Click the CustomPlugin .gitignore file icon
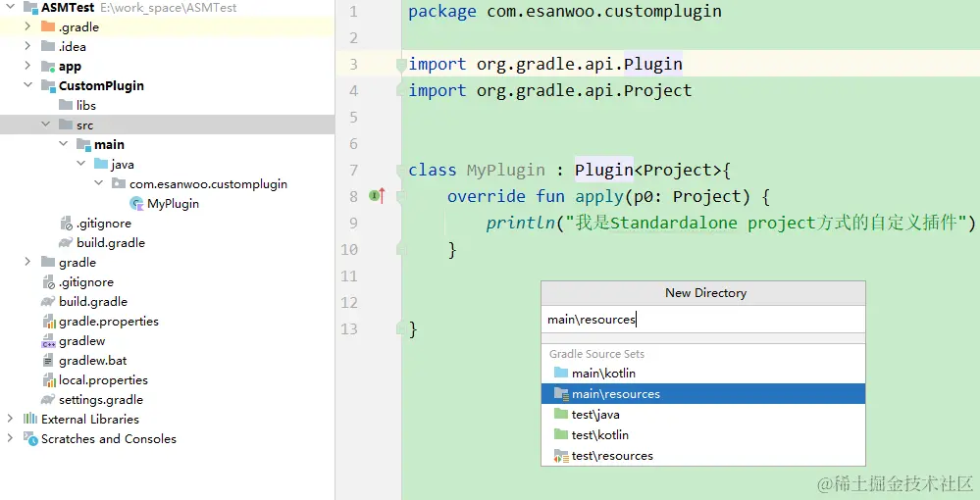The width and height of the screenshot is (980, 500). click(67, 224)
